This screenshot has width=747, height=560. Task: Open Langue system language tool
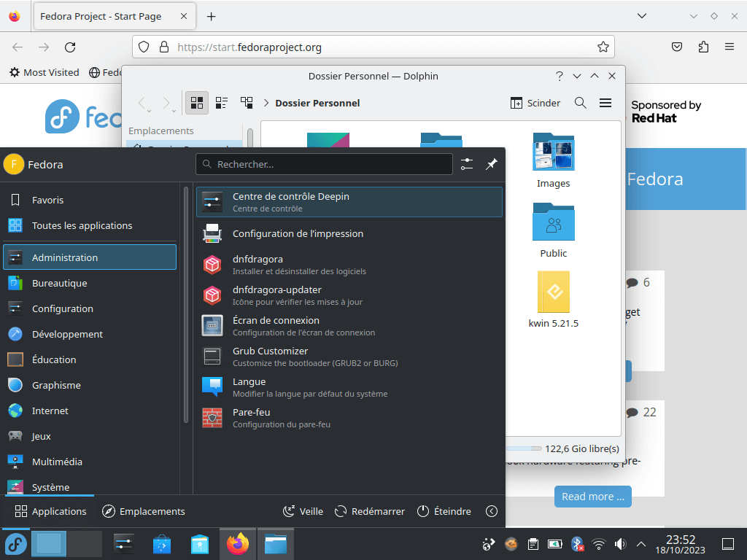(x=349, y=387)
